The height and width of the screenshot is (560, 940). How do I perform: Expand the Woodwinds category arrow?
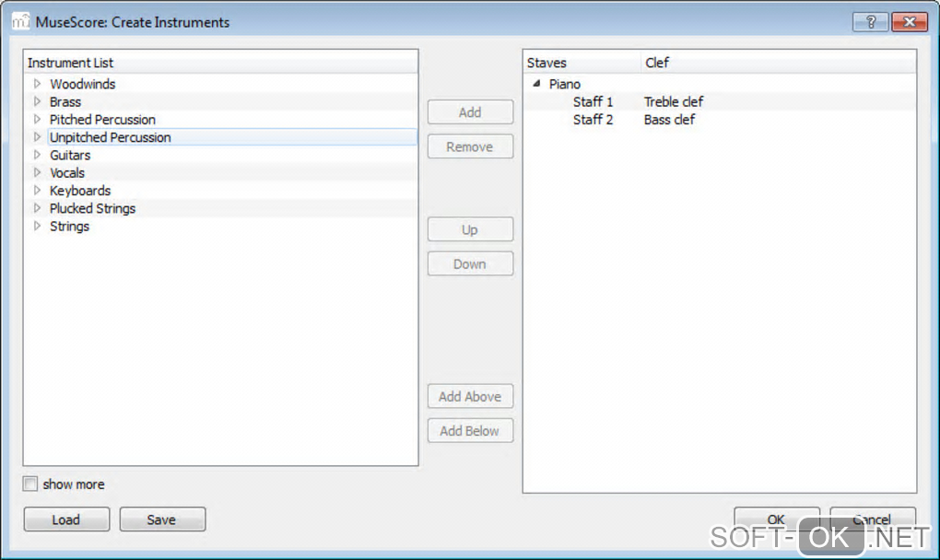pos(37,84)
